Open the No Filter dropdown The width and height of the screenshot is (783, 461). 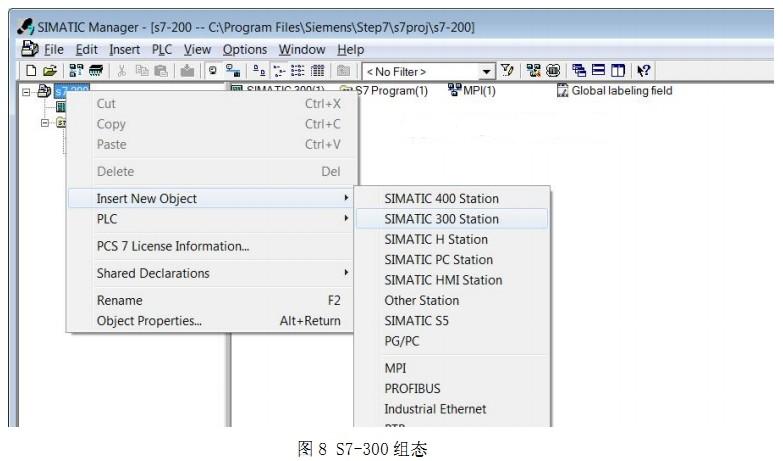coord(486,71)
